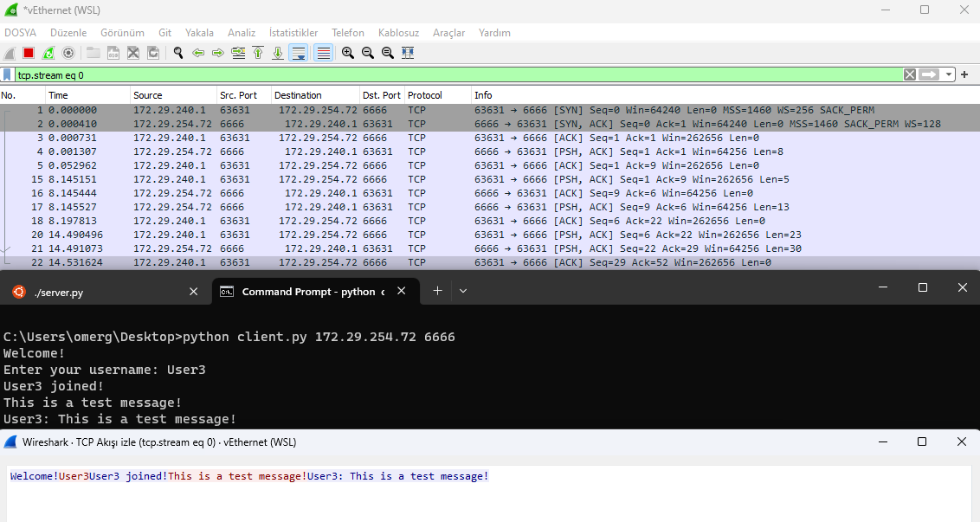The image size is (980, 522).
Task: Zoom in main window text
Action: (348, 53)
